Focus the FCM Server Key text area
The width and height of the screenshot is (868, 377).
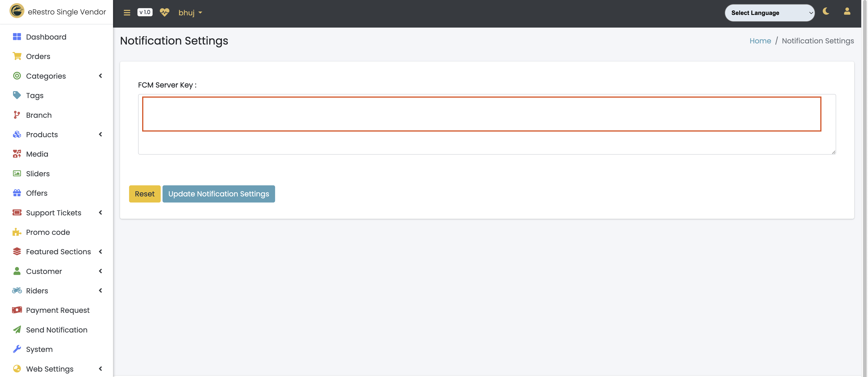[x=487, y=124]
